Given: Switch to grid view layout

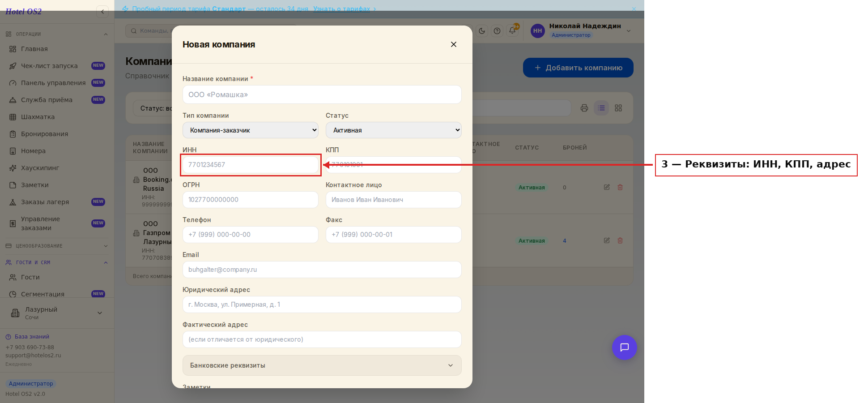Looking at the screenshot, I should pos(618,108).
